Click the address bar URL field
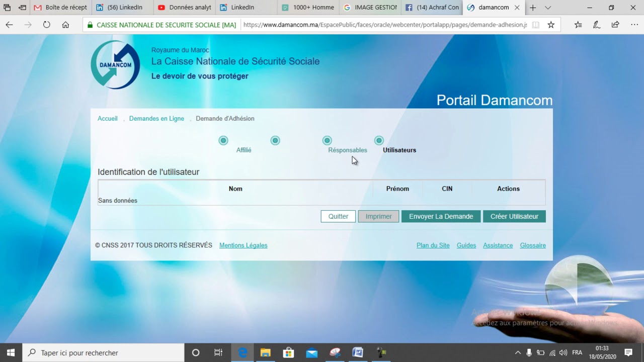 click(x=385, y=25)
